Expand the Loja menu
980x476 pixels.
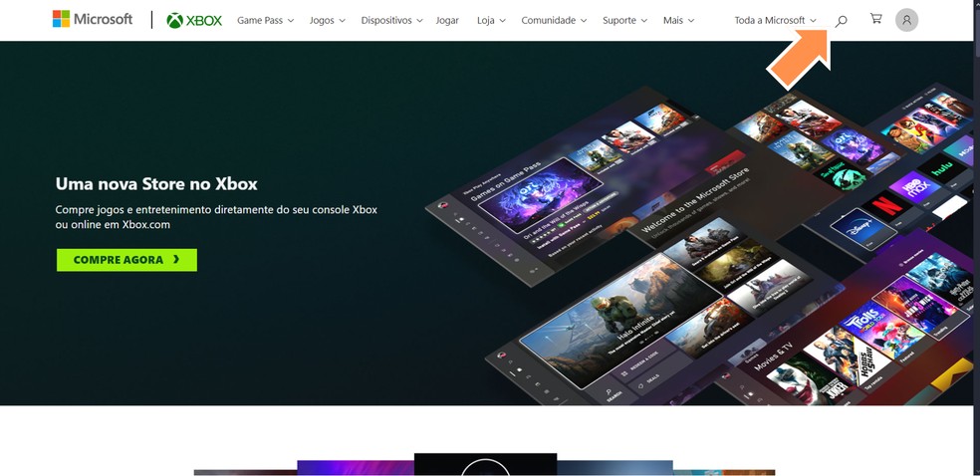pos(491,21)
